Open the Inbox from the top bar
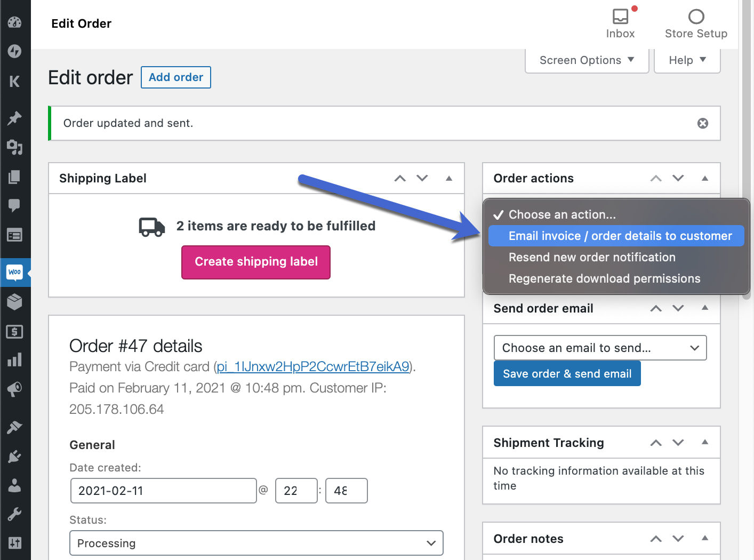The image size is (754, 560). [x=620, y=22]
